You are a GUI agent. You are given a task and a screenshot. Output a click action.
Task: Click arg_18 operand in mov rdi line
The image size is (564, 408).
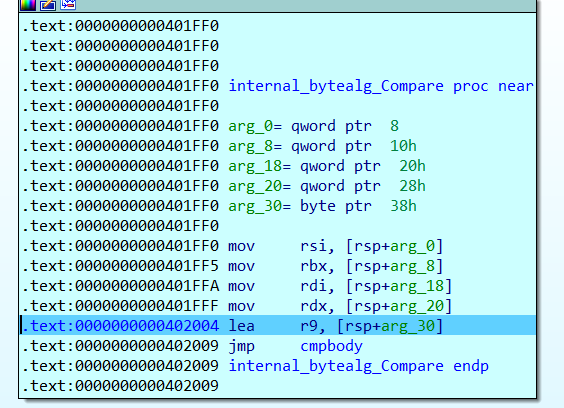click(x=417, y=286)
